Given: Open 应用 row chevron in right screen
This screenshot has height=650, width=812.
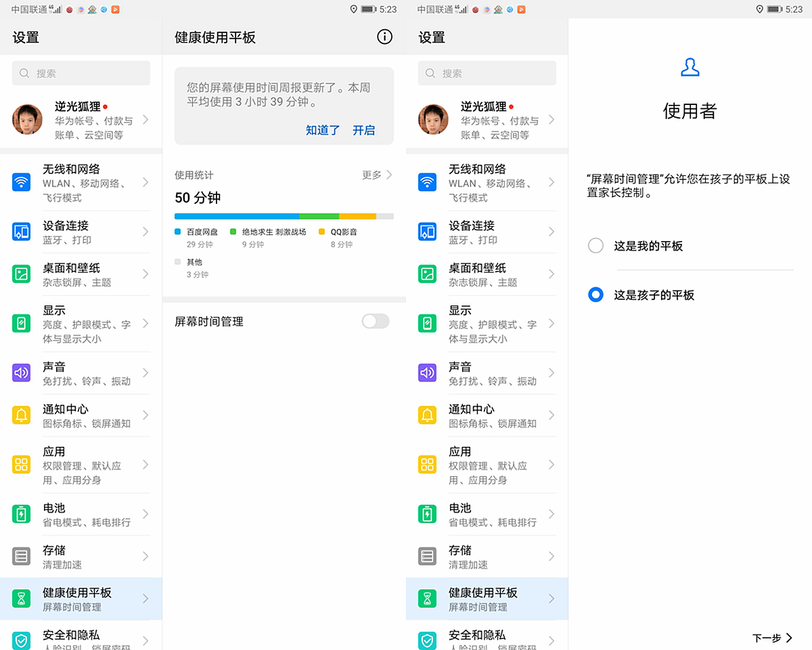Looking at the screenshot, I should (551, 464).
